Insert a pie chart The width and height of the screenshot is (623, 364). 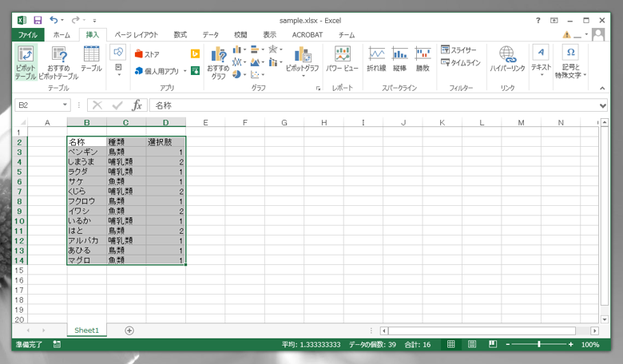[x=239, y=74]
